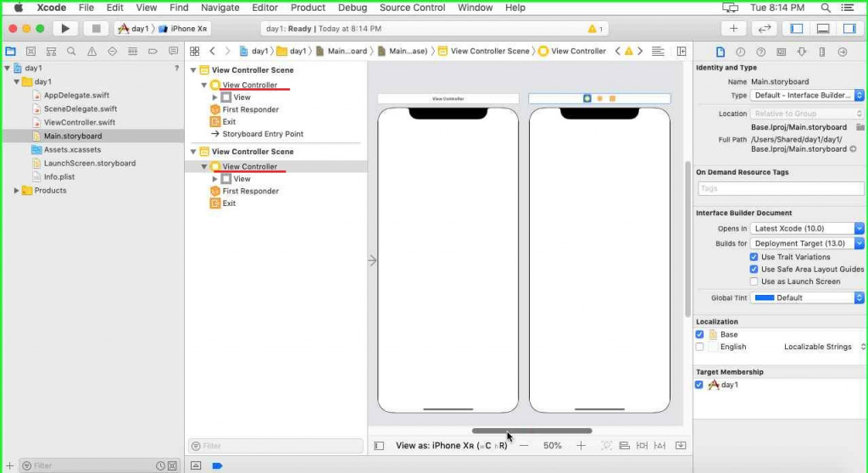
Task: Toggle the Debug area visibility
Action: (x=823, y=28)
